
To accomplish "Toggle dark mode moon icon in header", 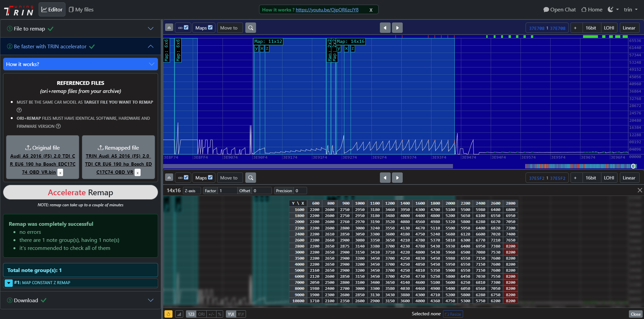I will 610,9.
